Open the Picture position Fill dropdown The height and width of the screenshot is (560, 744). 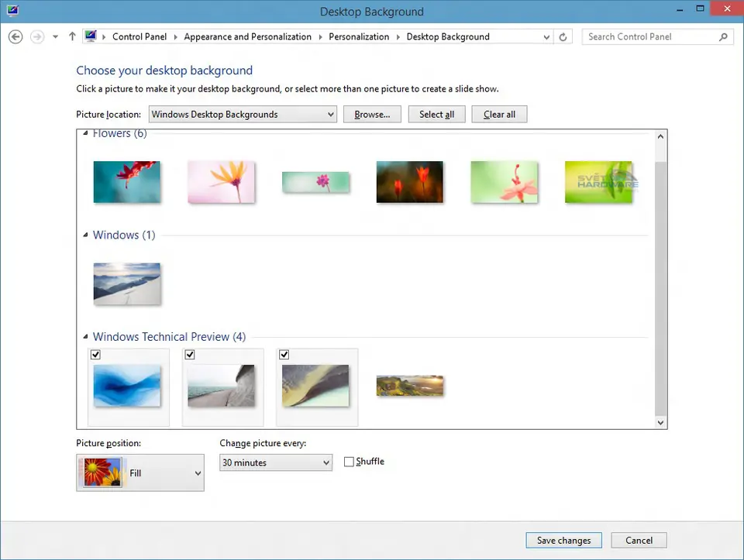[x=140, y=472]
